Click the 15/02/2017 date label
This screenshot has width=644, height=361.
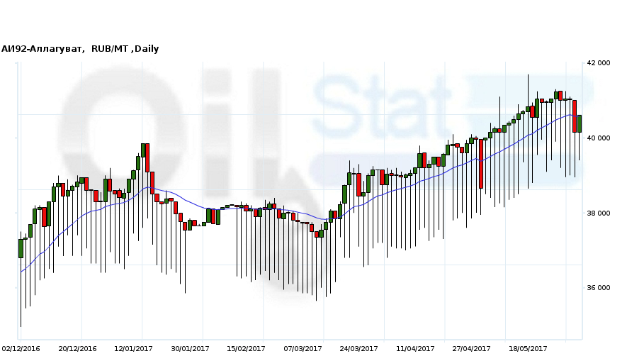246,349
